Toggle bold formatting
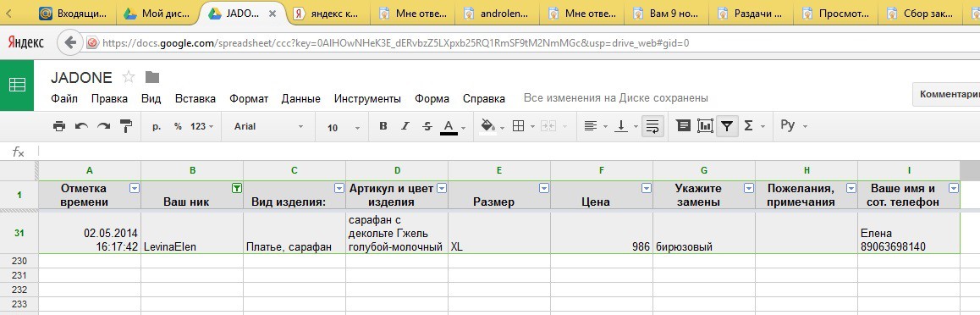 pyautogui.click(x=383, y=126)
